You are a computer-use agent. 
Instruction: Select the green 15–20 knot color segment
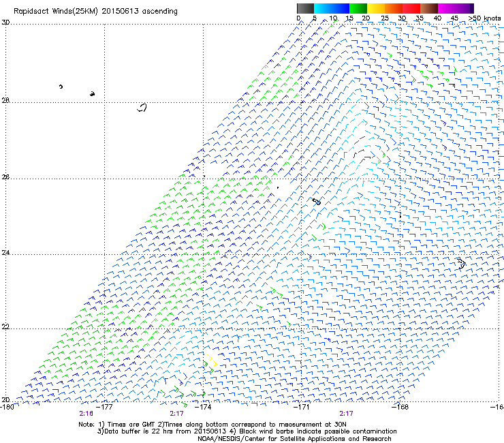tap(358, 8)
